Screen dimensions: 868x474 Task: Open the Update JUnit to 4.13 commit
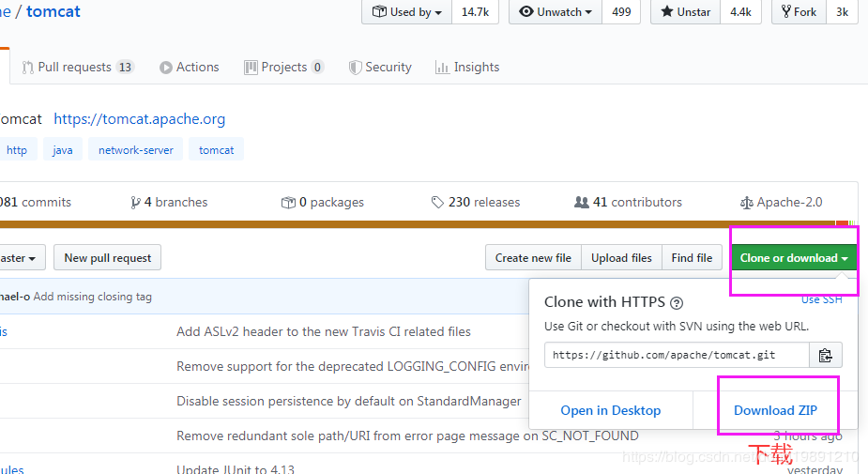pyautogui.click(x=236, y=469)
